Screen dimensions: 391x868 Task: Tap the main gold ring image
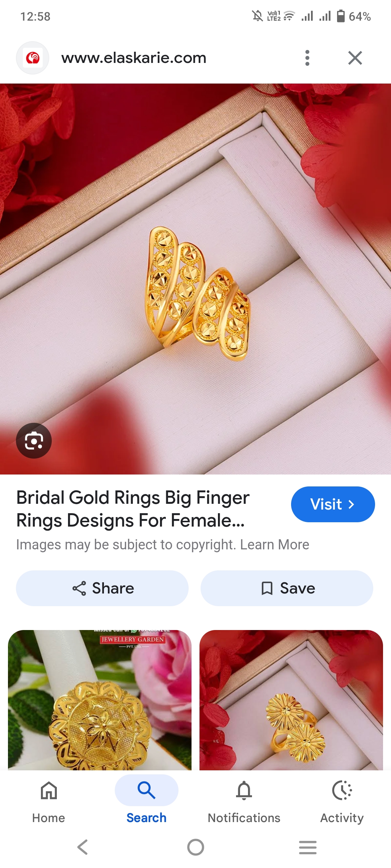click(195, 279)
